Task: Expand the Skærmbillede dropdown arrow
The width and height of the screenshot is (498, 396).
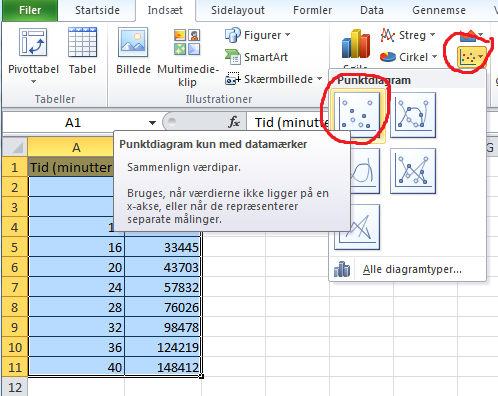Action: 319,79
